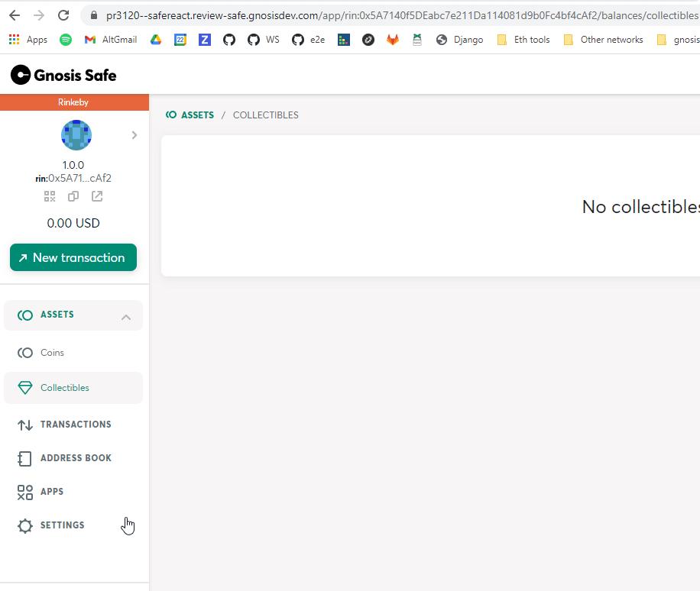Click the Rinkeby network banner
This screenshot has height=591, width=700.
74,102
